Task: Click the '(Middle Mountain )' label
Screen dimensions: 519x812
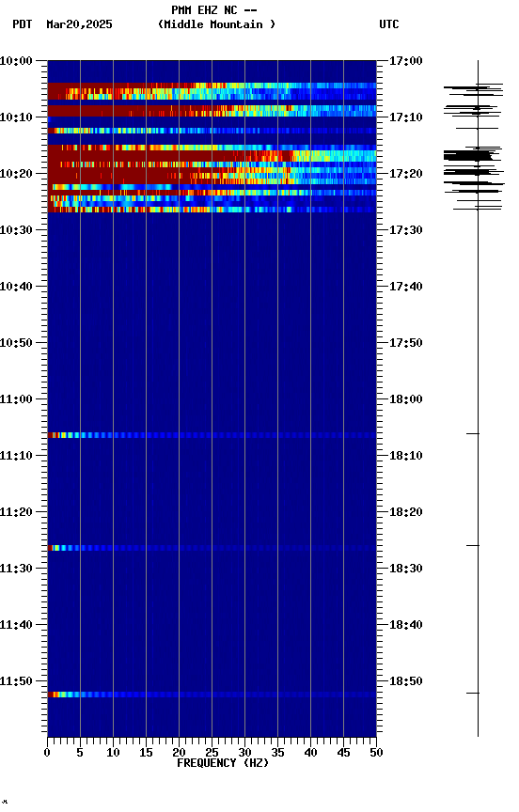Action: (216, 24)
